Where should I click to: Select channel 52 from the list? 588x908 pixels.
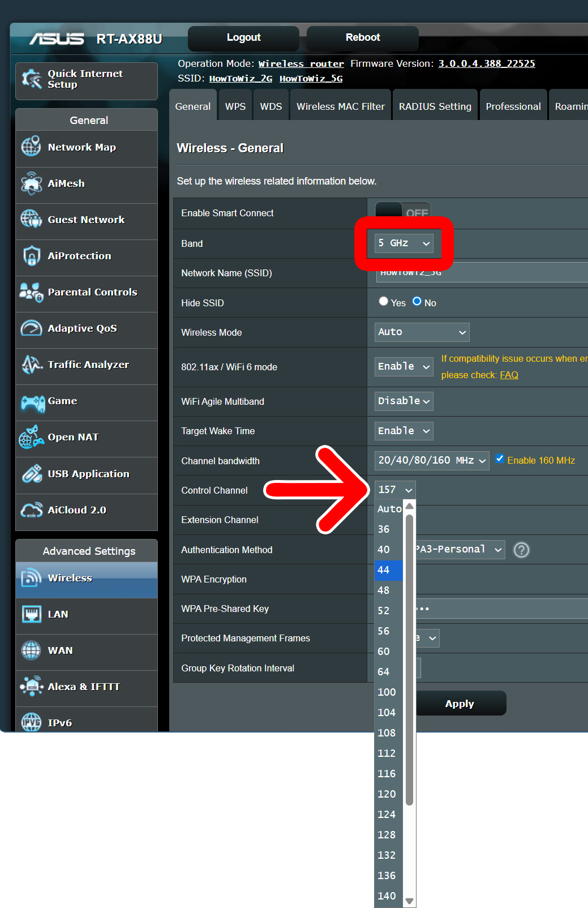coord(389,610)
